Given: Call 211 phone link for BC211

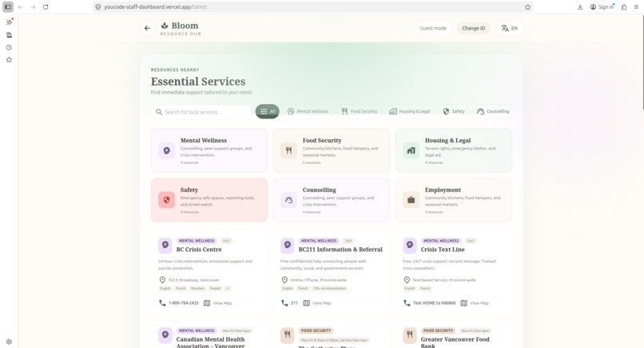Looking at the screenshot, I should point(289,303).
